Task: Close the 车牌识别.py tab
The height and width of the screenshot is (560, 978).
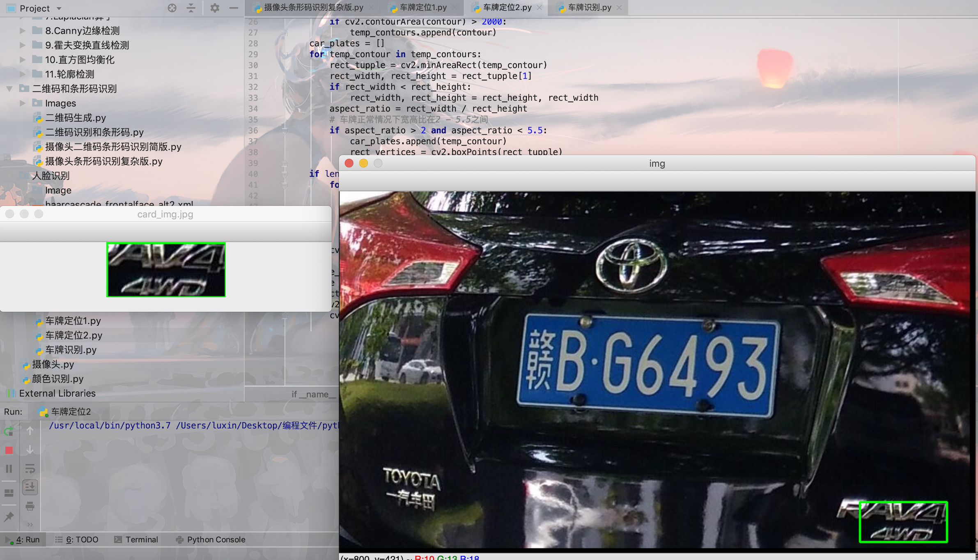Action: [x=619, y=7]
